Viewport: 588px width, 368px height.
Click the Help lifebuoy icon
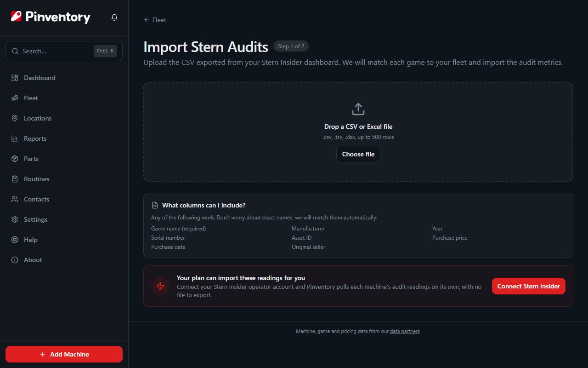click(15, 240)
